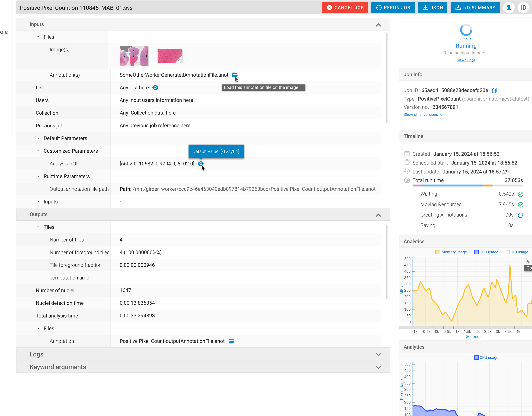The height and width of the screenshot is (416, 532).
Task: Toggle CPU usage legend in second Analytics chart
Action: click(476, 358)
